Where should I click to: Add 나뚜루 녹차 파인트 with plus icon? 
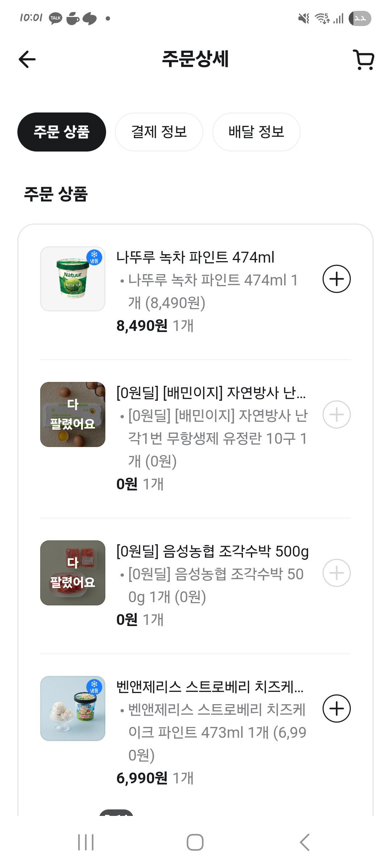(337, 279)
